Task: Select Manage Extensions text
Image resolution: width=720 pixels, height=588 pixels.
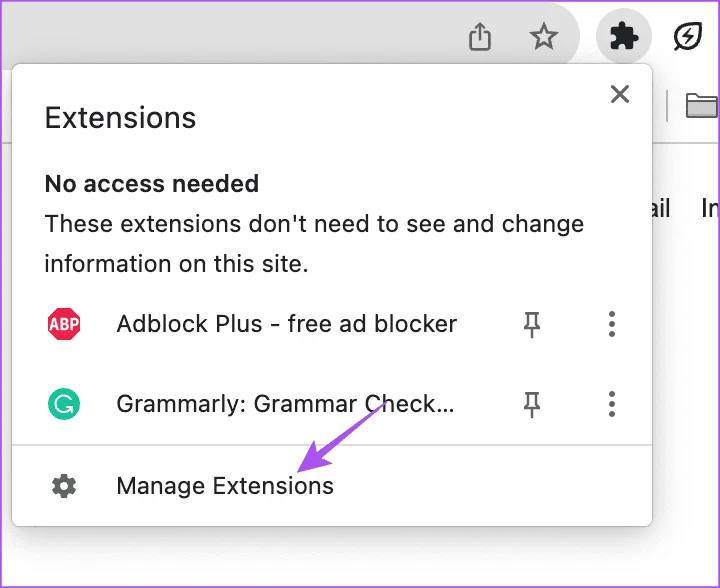Action: (225, 486)
